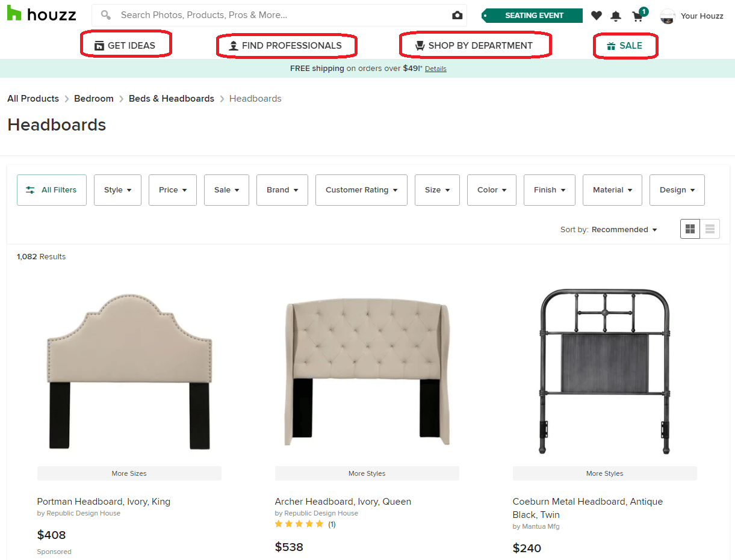Open the Archer Headboard product image
The width and height of the screenshot is (735, 560).
(x=367, y=371)
